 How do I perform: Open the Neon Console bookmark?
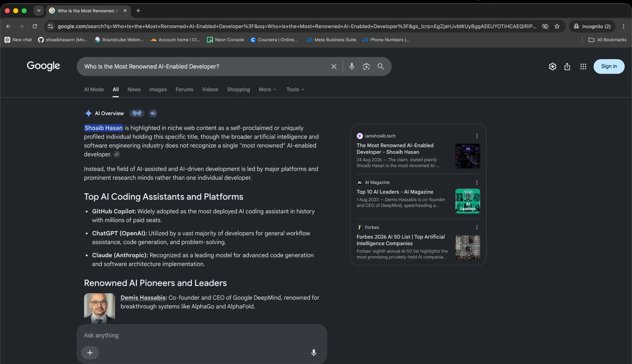[226, 39]
